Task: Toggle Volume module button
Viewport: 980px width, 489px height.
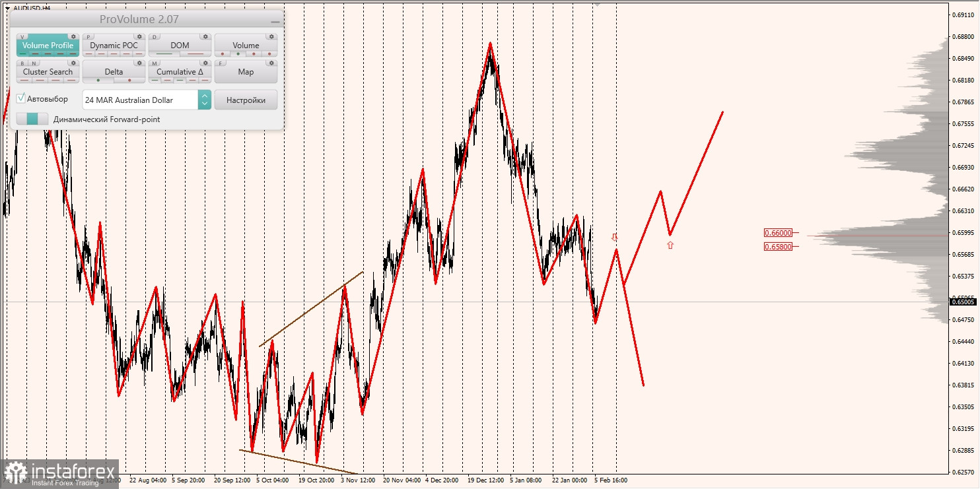Action: pos(246,46)
